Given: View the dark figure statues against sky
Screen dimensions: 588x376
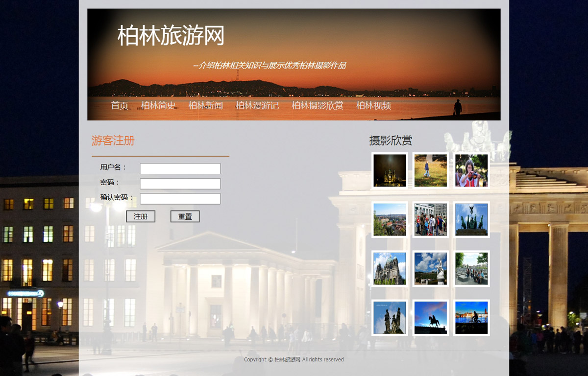Looking at the screenshot, I should point(390,318).
